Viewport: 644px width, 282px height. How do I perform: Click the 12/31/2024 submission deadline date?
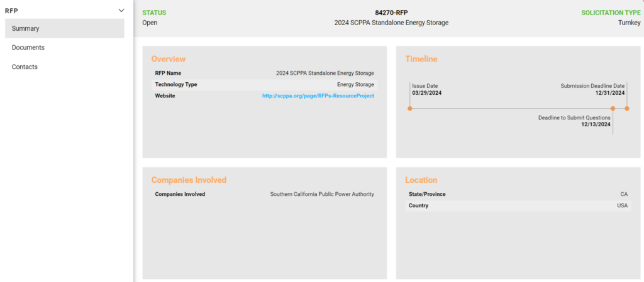click(609, 93)
